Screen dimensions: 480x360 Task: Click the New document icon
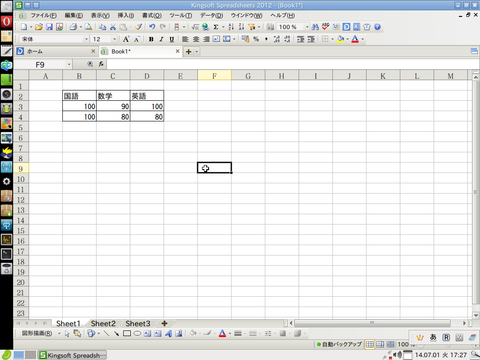[x=24, y=27]
